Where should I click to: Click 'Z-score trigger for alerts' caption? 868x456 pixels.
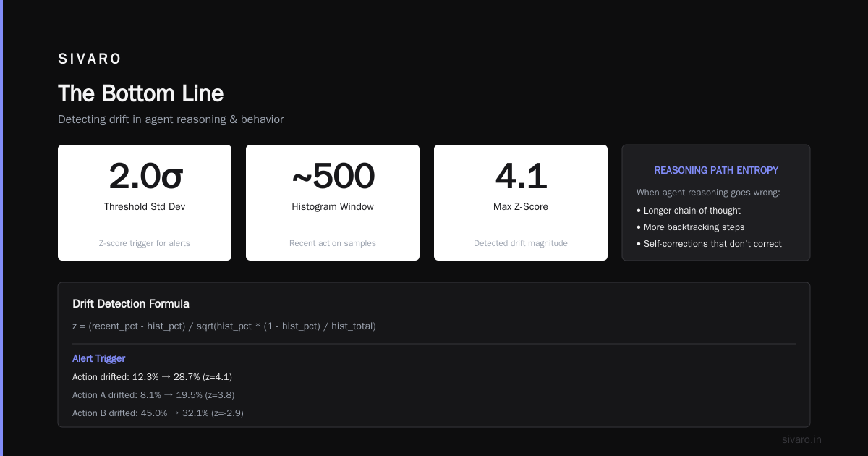[x=145, y=243]
